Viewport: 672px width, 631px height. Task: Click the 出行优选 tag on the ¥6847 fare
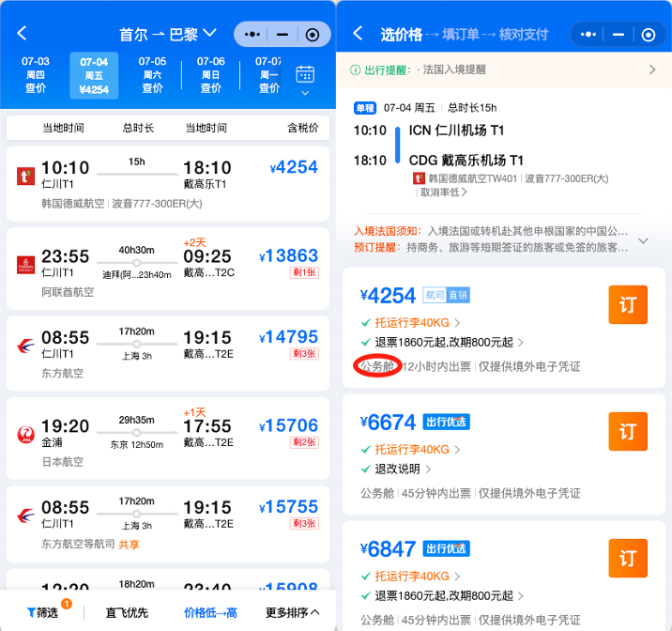click(446, 548)
